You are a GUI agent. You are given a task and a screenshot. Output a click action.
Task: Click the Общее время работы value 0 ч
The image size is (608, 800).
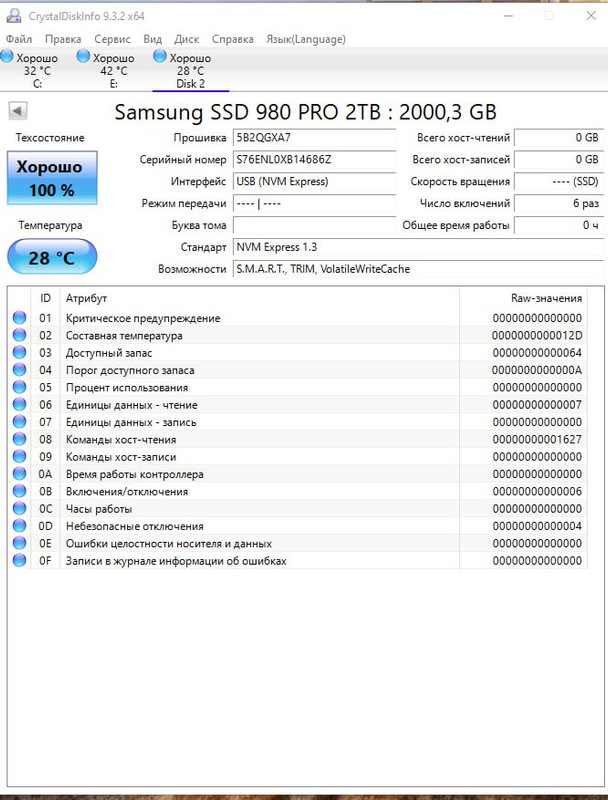(559, 226)
